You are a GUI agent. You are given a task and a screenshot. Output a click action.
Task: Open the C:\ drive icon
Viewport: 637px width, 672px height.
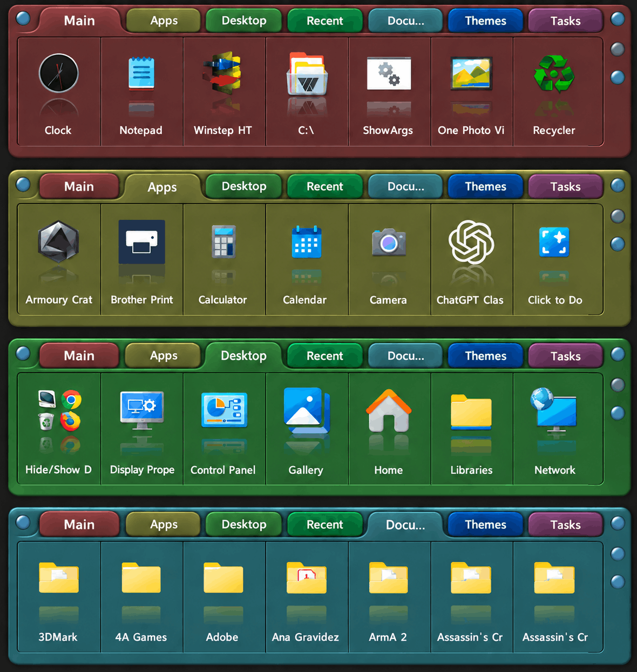[x=307, y=73]
